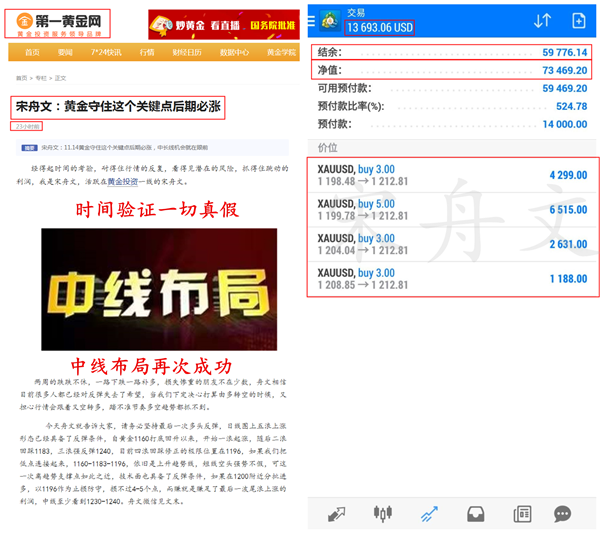Tap the new order document-plus icon
Screen dimensions: 600x533
tap(579, 20)
